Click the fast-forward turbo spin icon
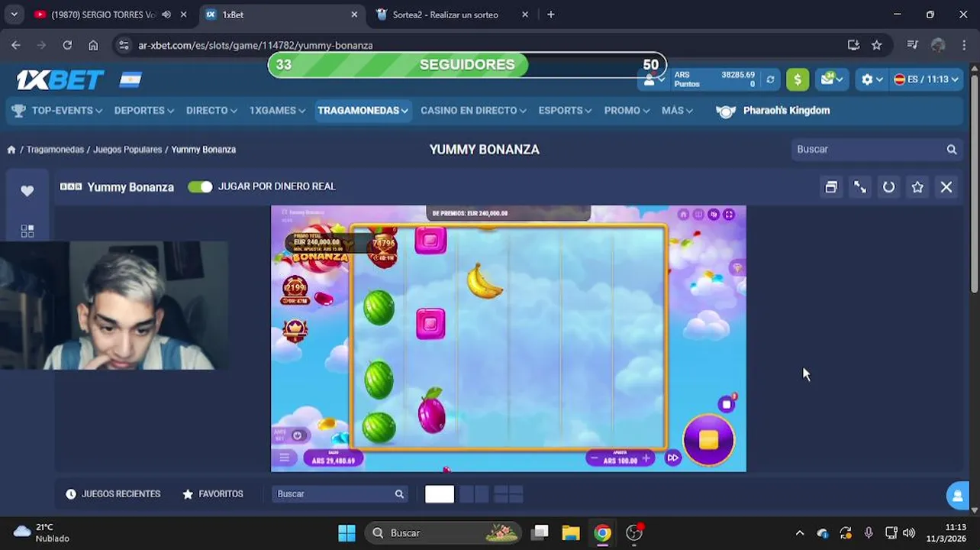Screen dimensions: 980x550 point(672,458)
